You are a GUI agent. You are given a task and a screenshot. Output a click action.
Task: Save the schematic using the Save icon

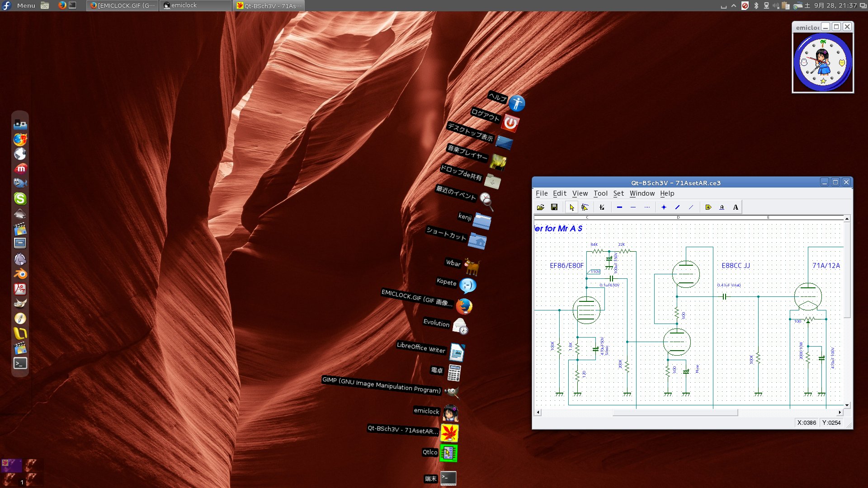pos(554,207)
